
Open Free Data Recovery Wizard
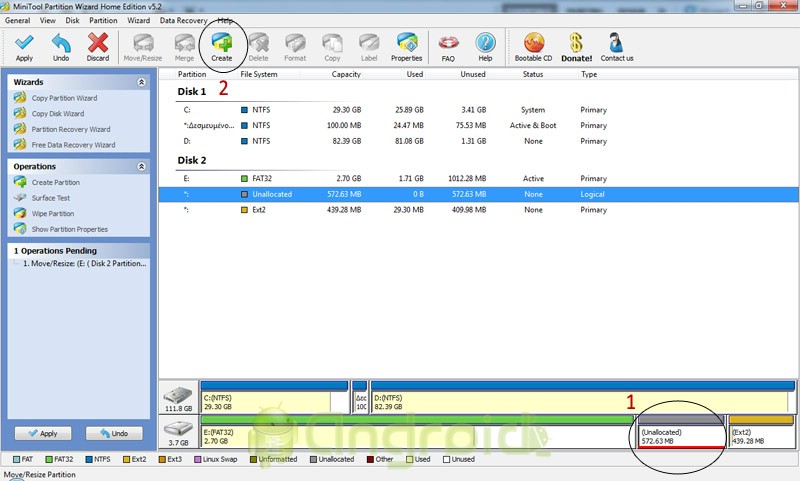click(73, 145)
